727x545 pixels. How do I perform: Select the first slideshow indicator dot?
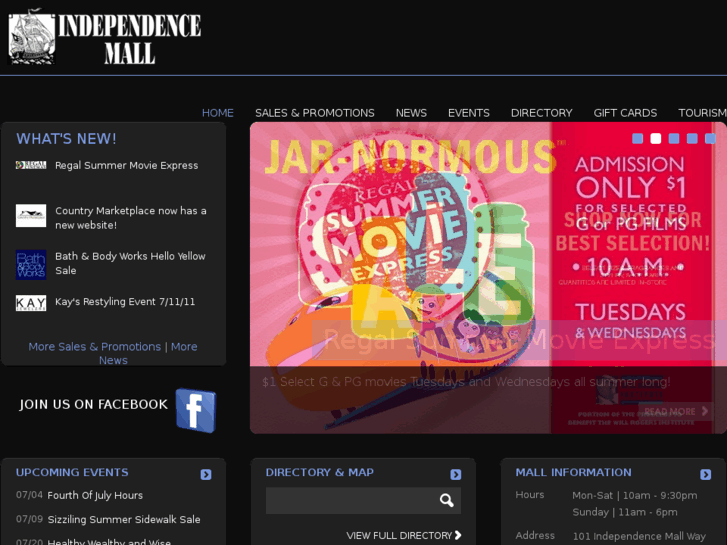(638, 138)
